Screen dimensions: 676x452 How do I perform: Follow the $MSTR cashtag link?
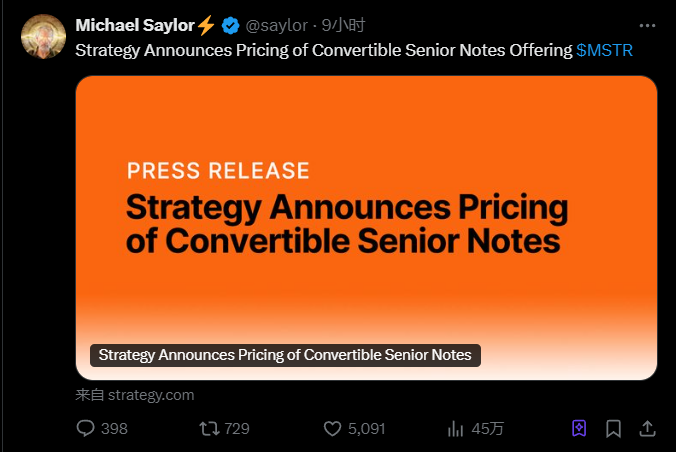point(604,50)
